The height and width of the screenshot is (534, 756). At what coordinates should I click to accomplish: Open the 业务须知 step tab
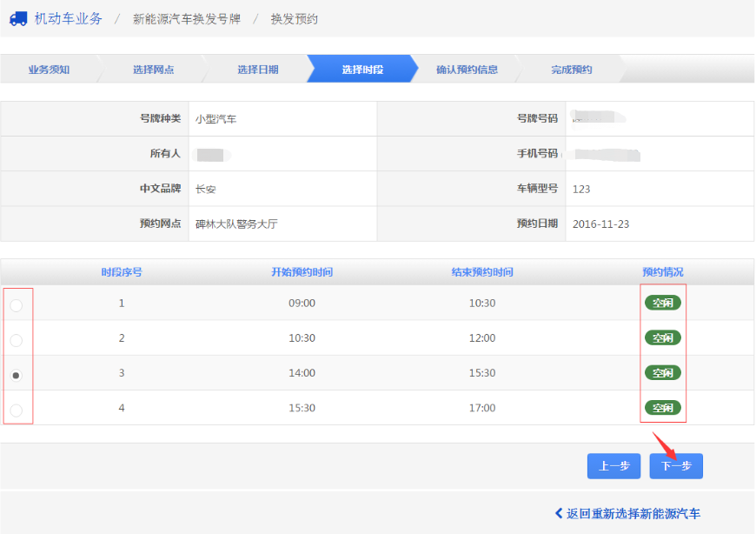pyautogui.click(x=49, y=70)
